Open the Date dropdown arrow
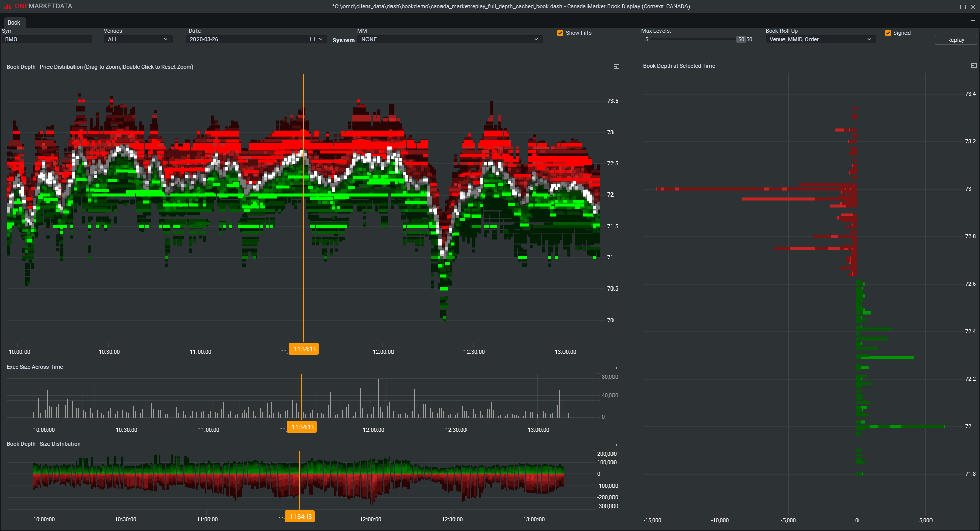 click(321, 39)
